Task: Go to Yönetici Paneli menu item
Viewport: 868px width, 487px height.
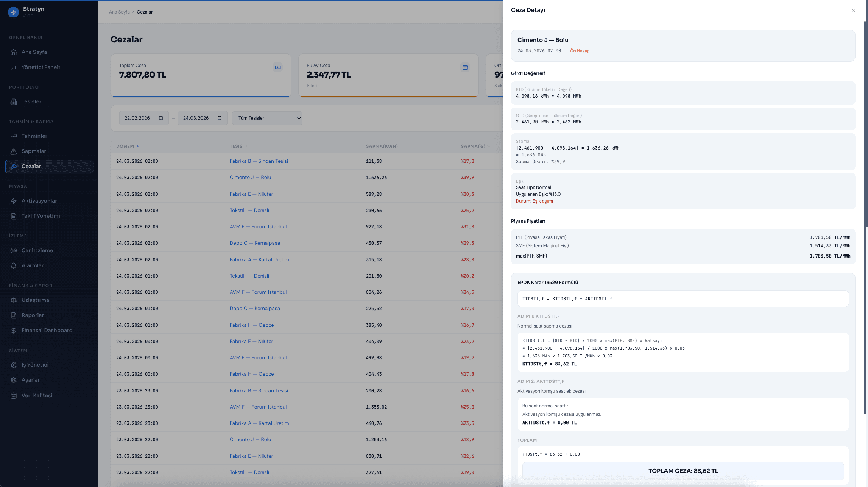Action: pos(41,67)
